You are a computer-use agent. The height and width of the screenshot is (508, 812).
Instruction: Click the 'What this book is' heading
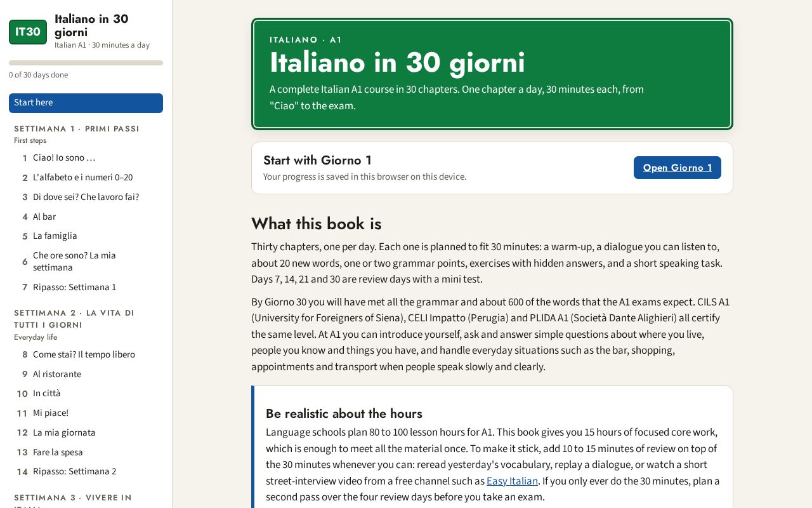tap(317, 224)
